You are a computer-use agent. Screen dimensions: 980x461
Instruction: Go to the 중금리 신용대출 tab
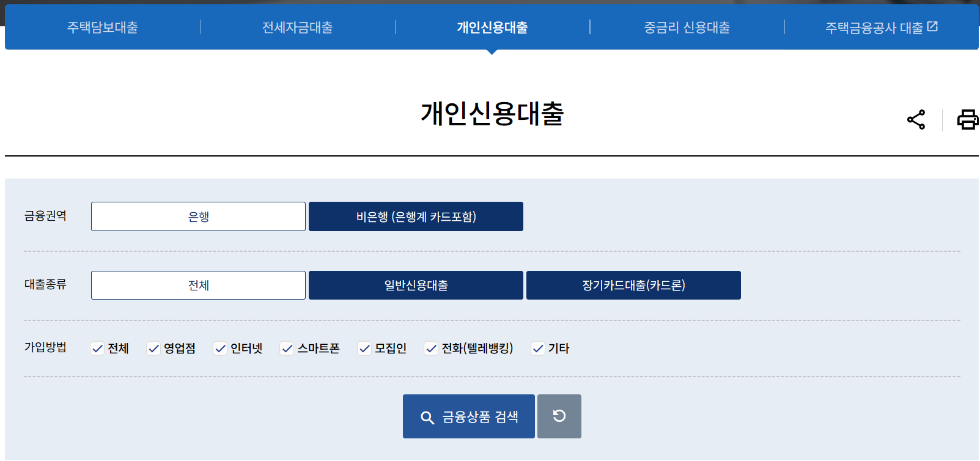687,28
